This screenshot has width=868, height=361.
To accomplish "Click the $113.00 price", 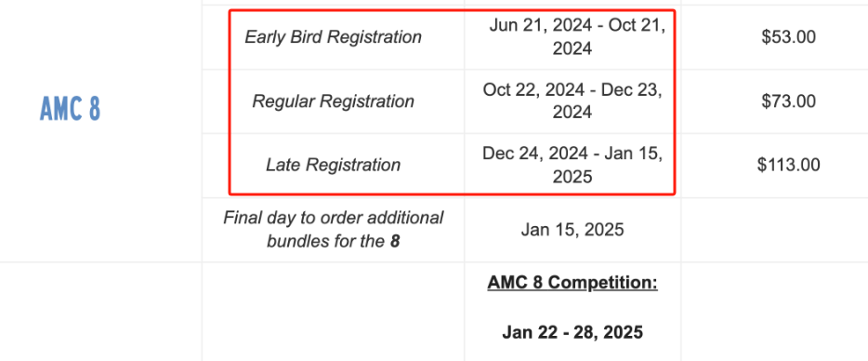I will pos(788,165).
